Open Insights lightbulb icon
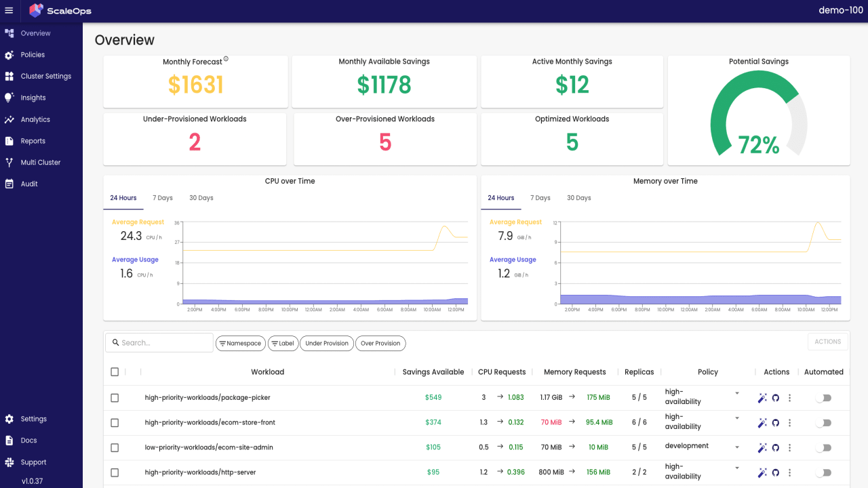 (9, 98)
